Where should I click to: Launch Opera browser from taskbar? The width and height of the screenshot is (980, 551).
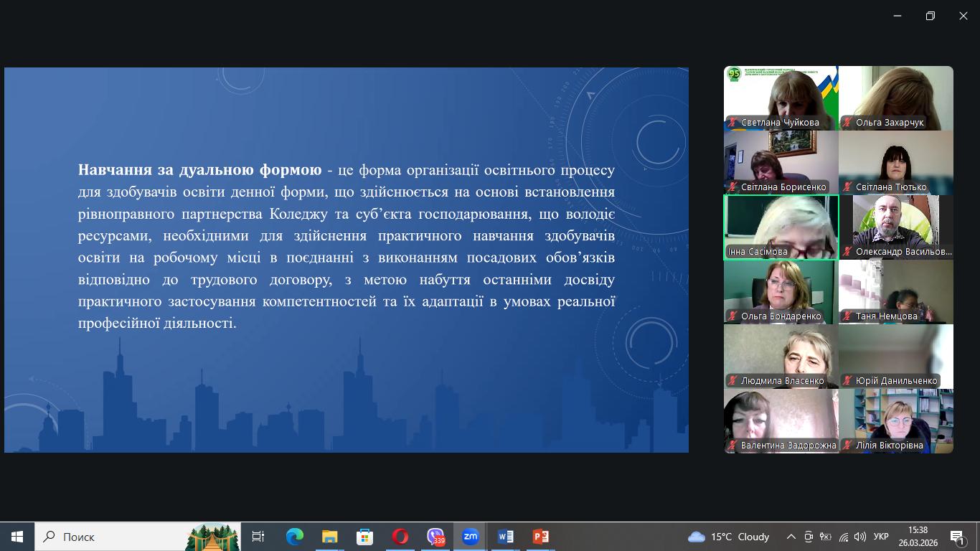pos(400,537)
